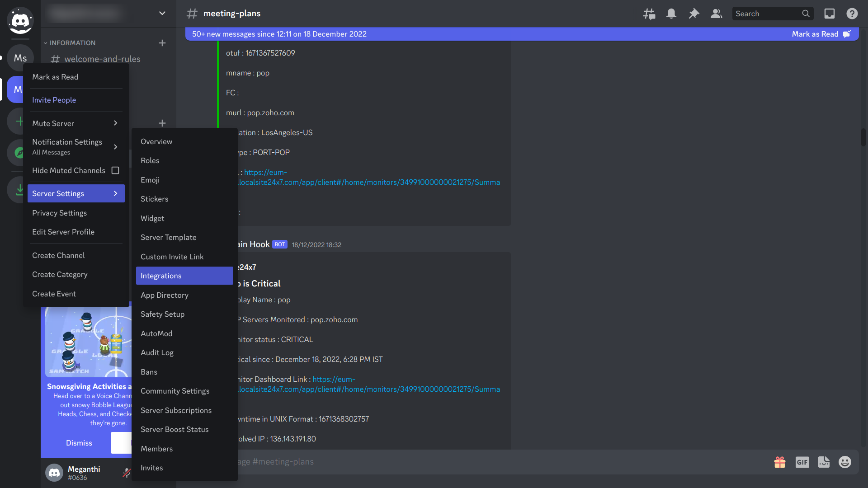This screenshot has width=868, height=488.
Task: Toggle the member list panel
Action: click(x=716, y=14)
